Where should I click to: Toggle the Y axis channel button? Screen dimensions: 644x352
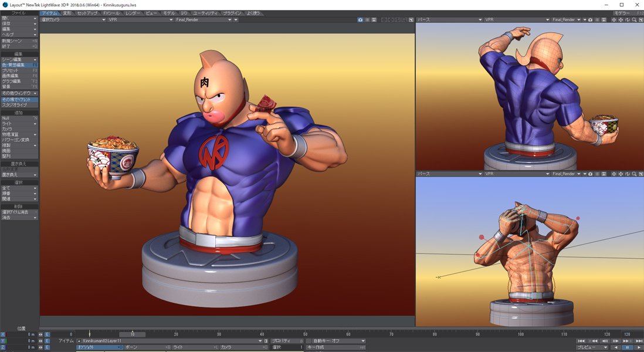point(3,341)
